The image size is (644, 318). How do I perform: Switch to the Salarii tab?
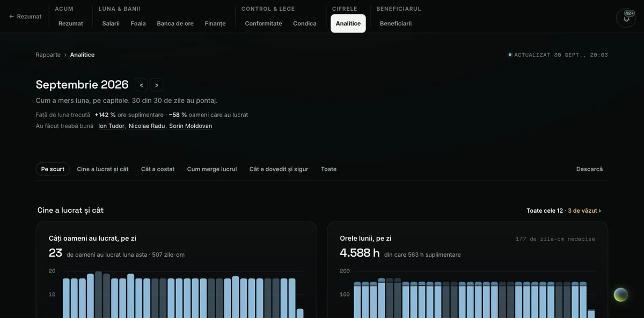(111, 24)
